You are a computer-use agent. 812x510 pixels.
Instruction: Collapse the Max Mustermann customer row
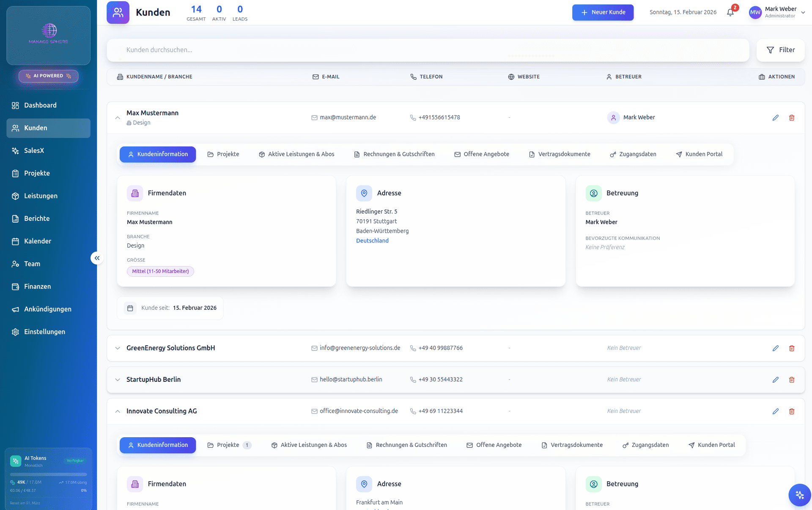[118, 118]
